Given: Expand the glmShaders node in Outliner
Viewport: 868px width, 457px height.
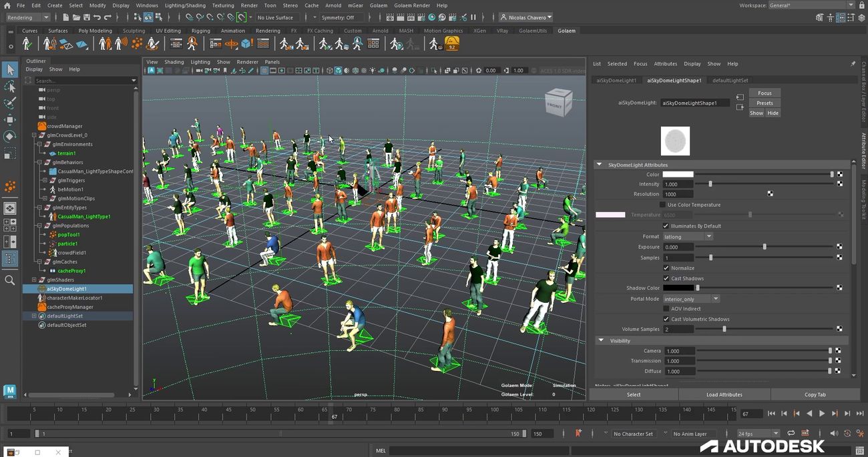Looking at the screenshot, I should pos(34,280).
